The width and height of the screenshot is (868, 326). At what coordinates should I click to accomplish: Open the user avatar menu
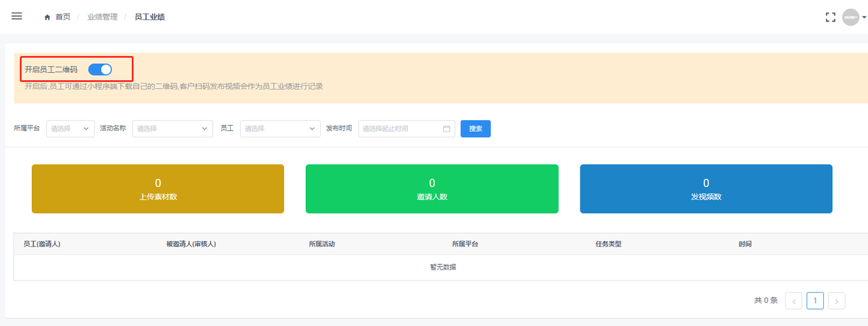851,17
